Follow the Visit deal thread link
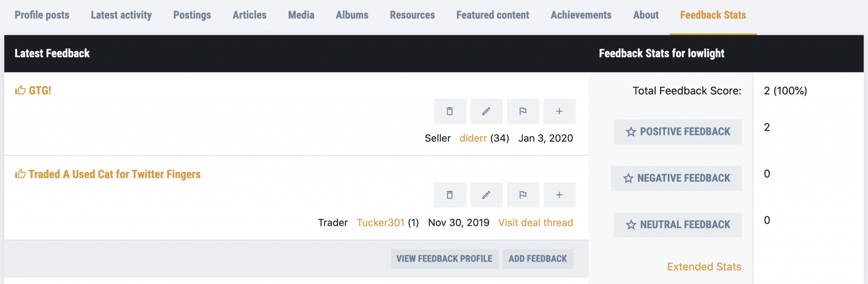Screen dimensions: 868x284 (535, 223)
